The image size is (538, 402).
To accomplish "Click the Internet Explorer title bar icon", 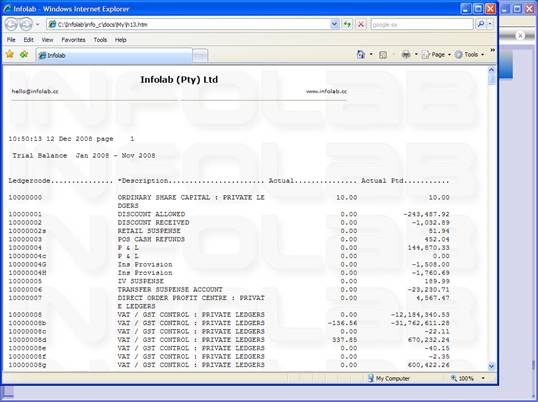I will pyautogui.click(x=7, y=9).
